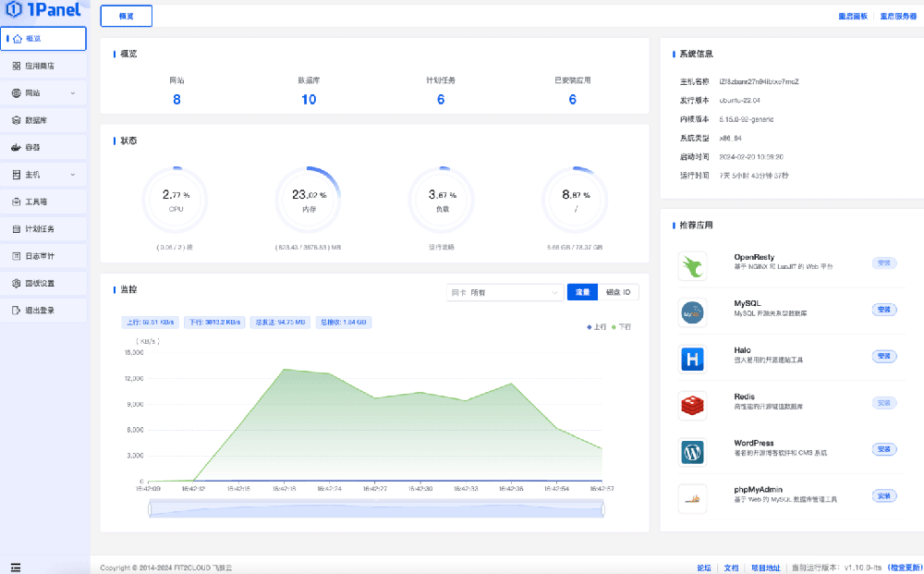Click the disk usage gauge for /
Image resolution: width=924 pixels, height=574 pixels.
[575, 200]
